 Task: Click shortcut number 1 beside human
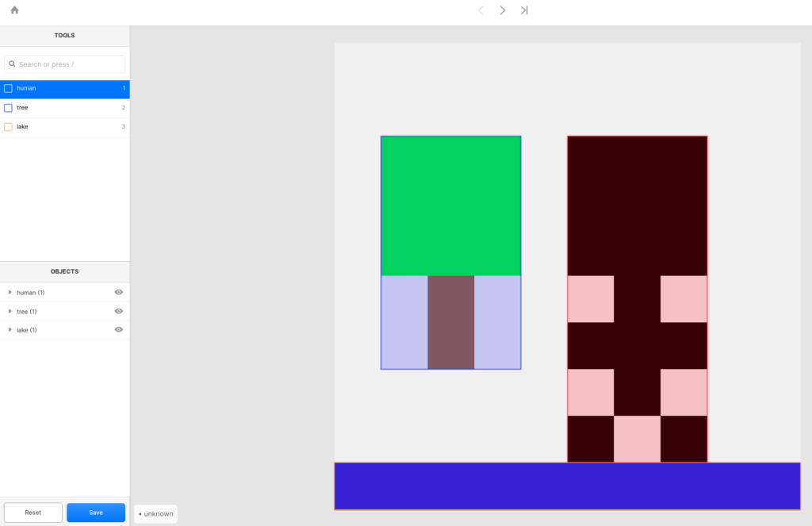pos(124,88)
